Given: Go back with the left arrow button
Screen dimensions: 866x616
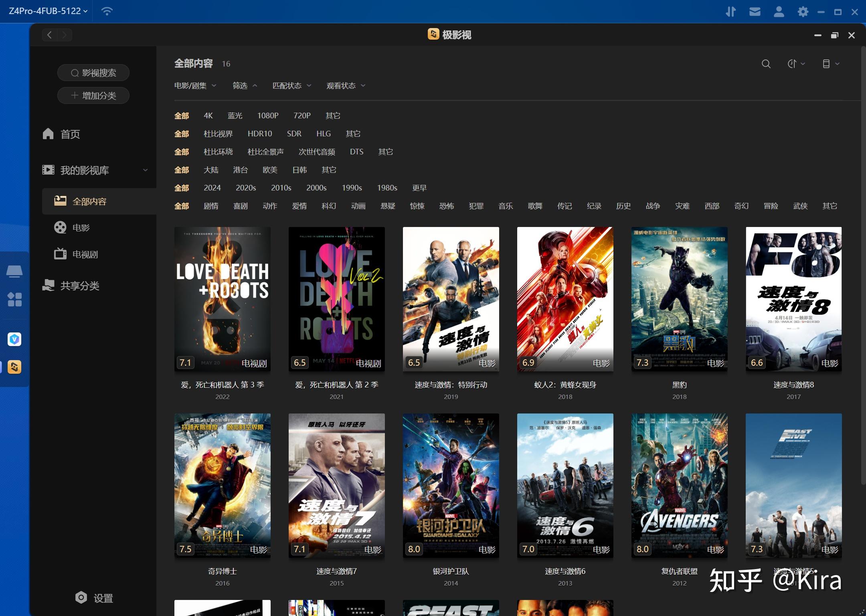Looking at the screenshot, I should coord(50,35).
